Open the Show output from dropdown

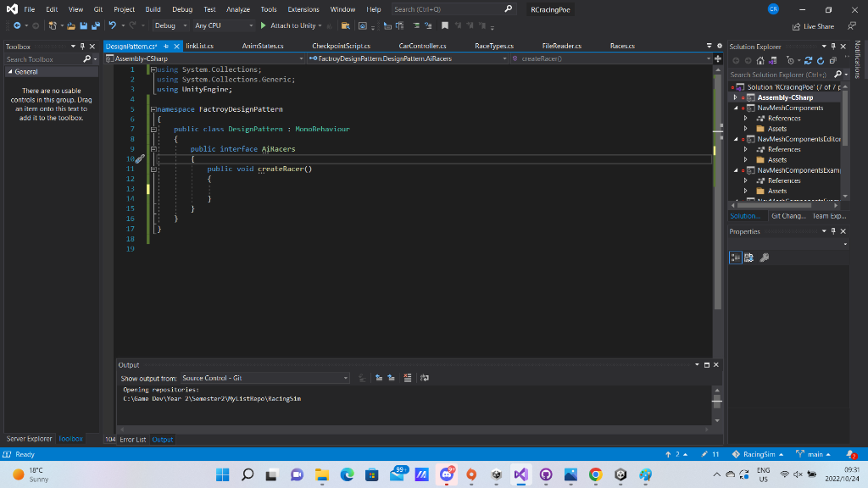pos(263,378)
